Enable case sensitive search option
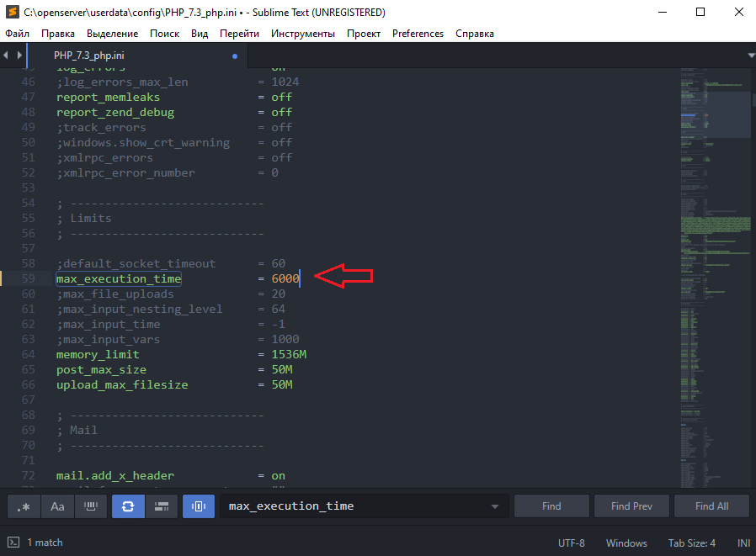This screenshot has height=556, width=756. (57, 506)
